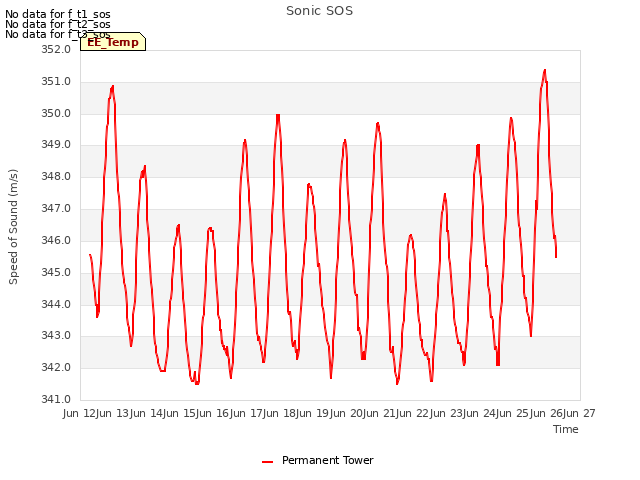Click the Jun 24 x-axis tick label
This screenshot has width=640, height=480.
480,413
